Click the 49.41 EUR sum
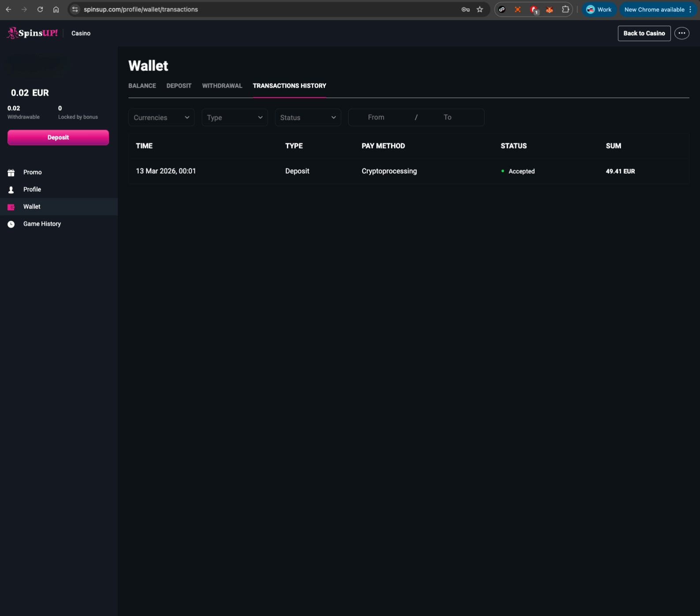Viewport: 700px width, 616px height. click(620, 171)
